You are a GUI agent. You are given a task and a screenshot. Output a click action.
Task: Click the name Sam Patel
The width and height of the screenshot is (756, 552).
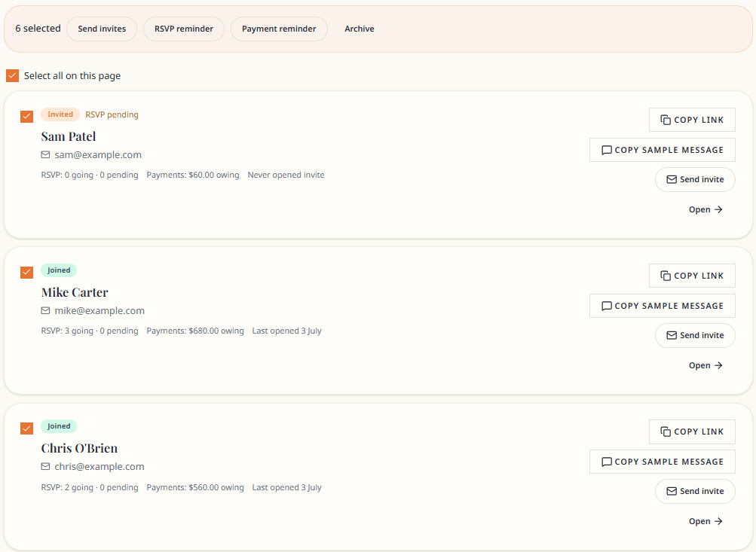click(69, 136)
